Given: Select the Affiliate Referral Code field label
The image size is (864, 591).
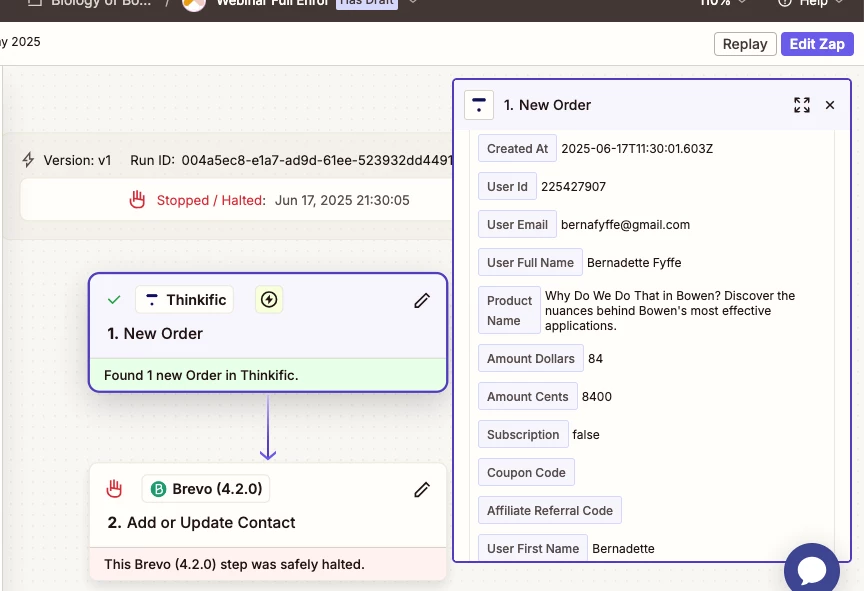Looking at the screenshot, I should tap(550, 511).
